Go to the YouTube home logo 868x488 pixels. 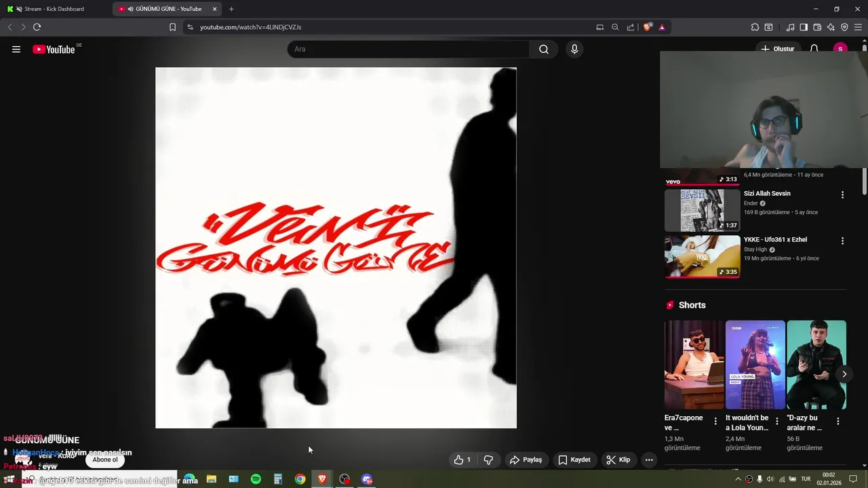click(x=54, y=49)
